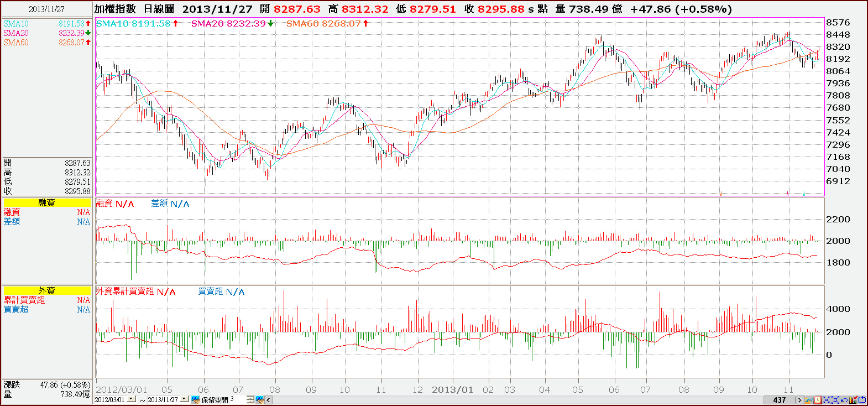Click the 2013/01 label on the time axis
The width and height of the screenshot is (868, 406).
click(453, 389)
